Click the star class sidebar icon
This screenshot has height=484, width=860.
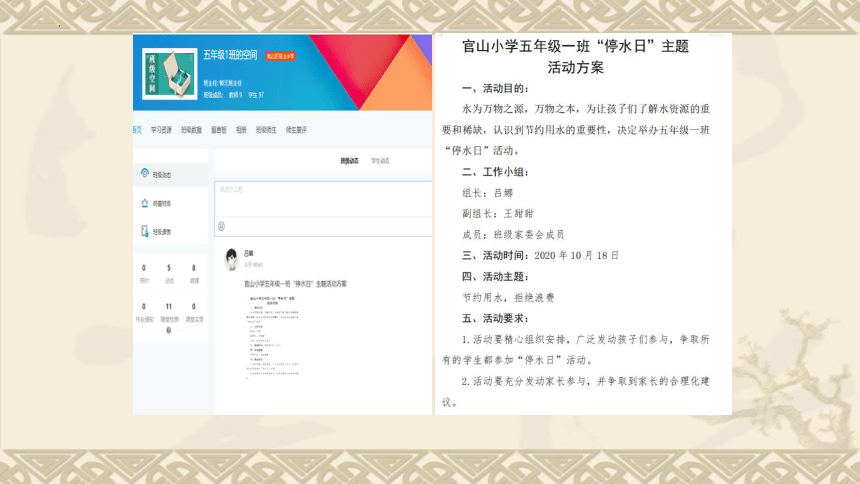coord(145,203)
